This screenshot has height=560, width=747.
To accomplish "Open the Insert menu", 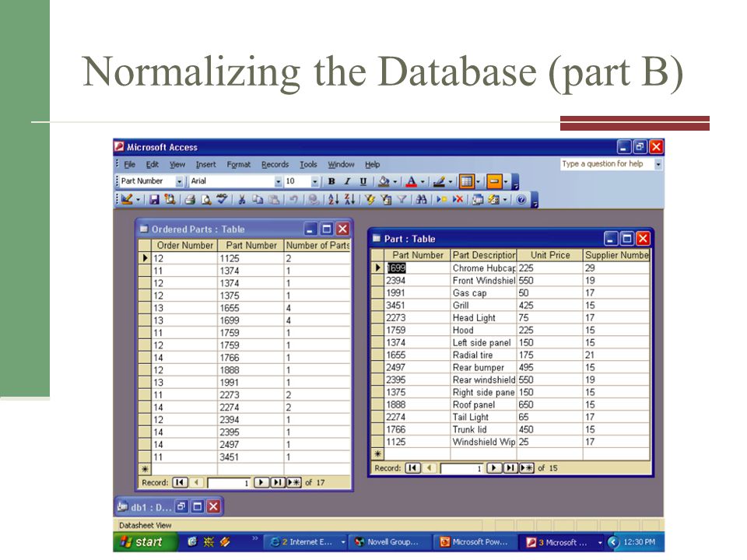I will (x=205, y=164).
